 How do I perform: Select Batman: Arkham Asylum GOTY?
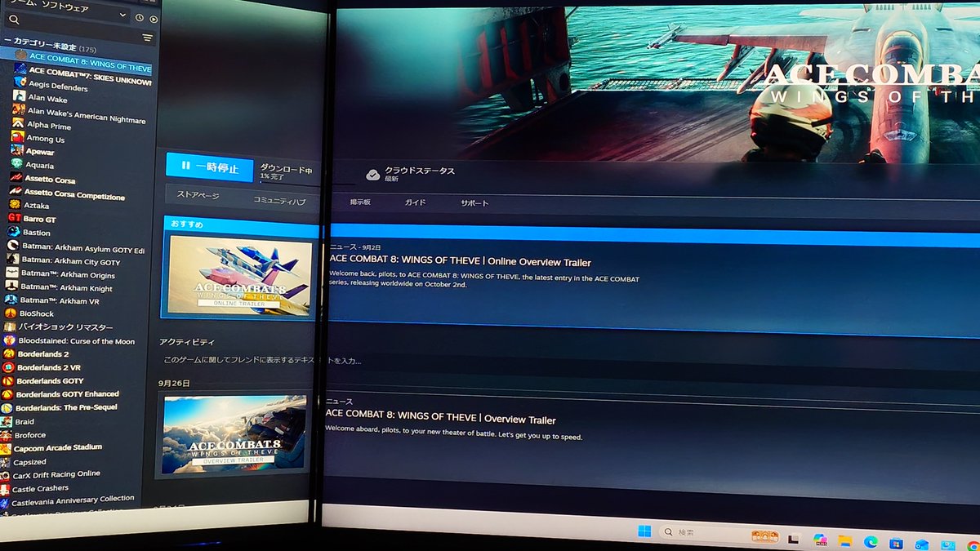(x=82, y=249)
